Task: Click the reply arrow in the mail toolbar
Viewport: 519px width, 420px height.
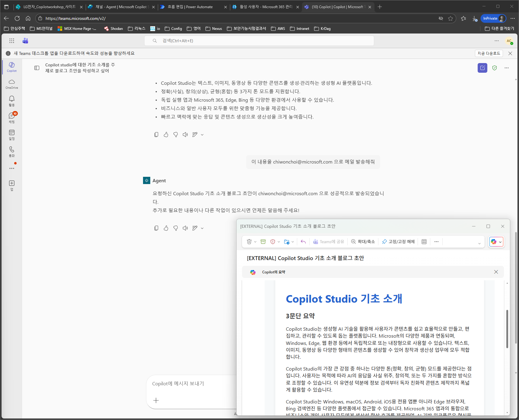Action: click(x=303, y=242)
